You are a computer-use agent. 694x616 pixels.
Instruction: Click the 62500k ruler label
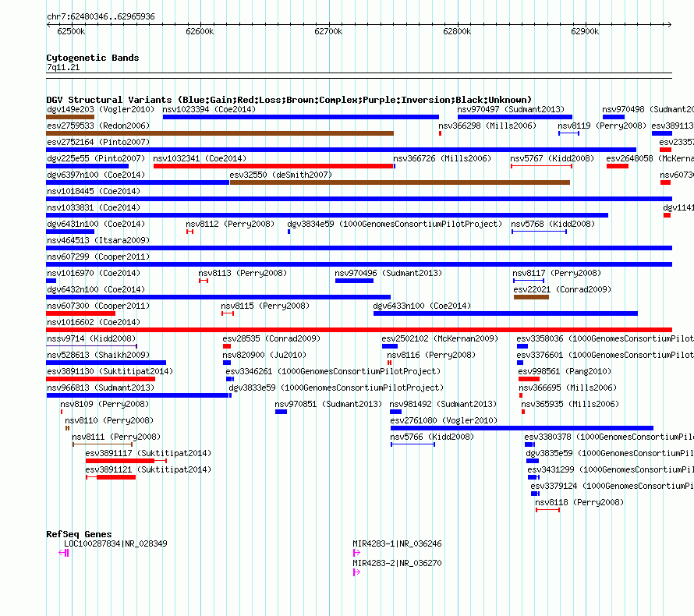(x=71, y=31)
